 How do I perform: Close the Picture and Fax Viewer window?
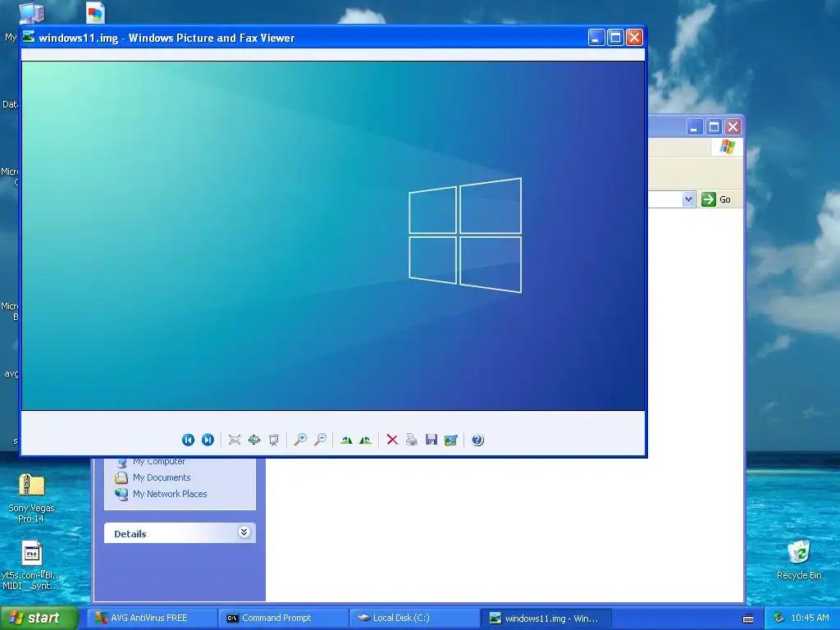(x=635, y=38)
